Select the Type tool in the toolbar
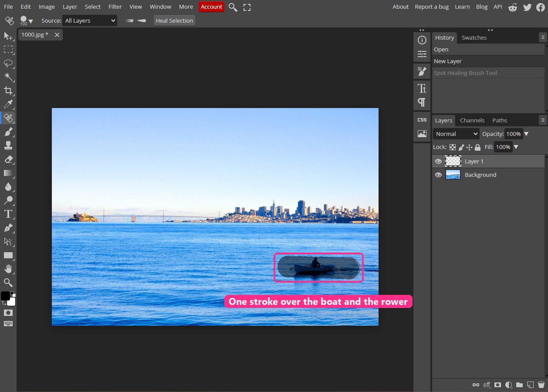Image resolution: width=548 pixels, height=392 pixels. pyautogui.click(x=8, y=214)
